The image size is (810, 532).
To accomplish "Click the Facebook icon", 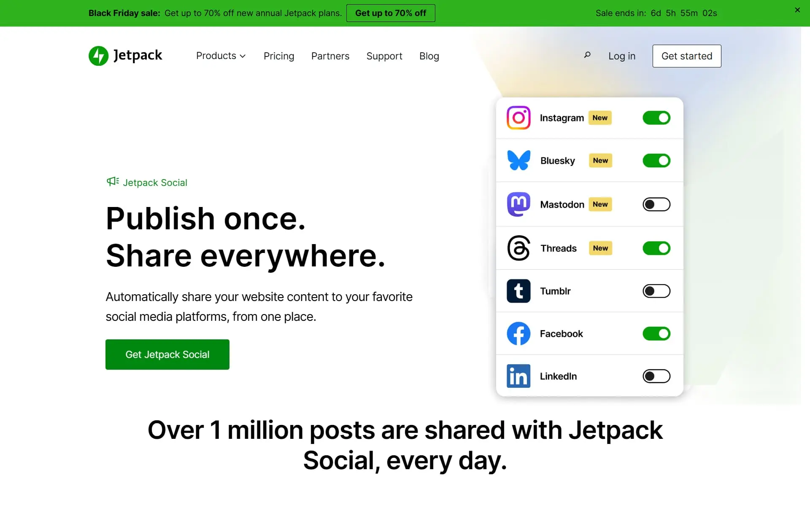I will click(518, 333).
